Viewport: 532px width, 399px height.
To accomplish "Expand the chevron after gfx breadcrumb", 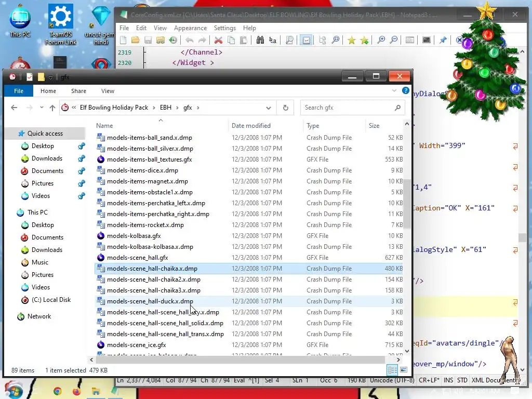I will pyautogui.click(x=198, y=108).
